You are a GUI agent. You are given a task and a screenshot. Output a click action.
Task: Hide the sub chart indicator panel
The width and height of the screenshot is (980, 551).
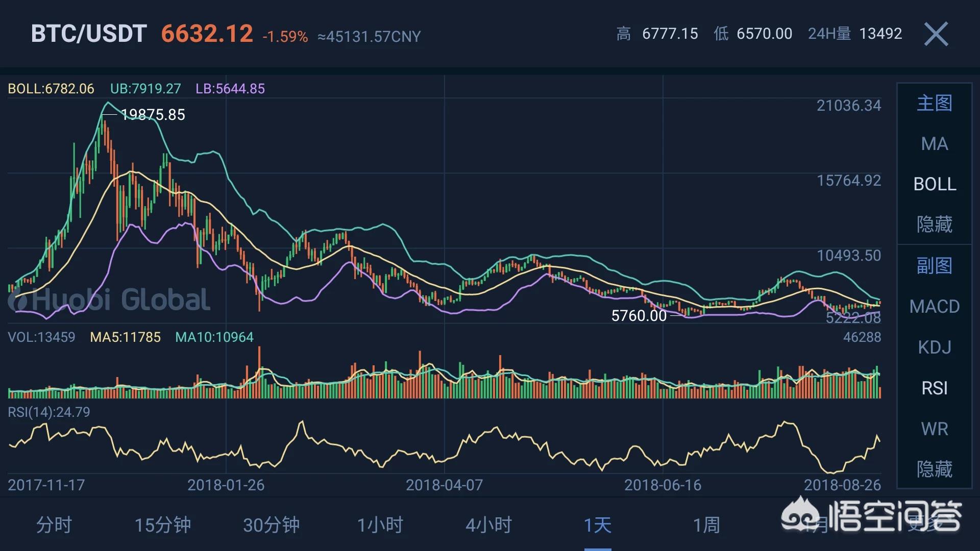935,469
